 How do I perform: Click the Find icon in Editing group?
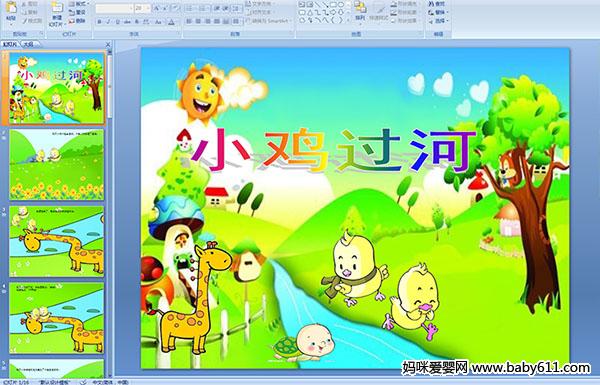437,4
